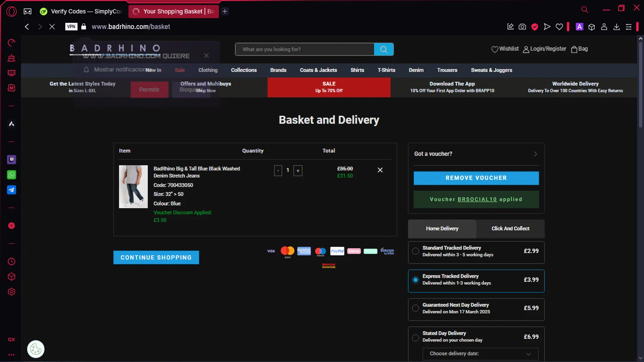
Task: Click Continue Shopping button
Action: (156, 258)
